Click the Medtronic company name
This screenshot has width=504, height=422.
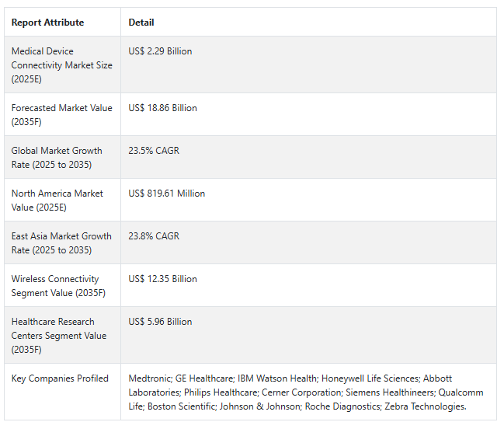coord(150,378)
